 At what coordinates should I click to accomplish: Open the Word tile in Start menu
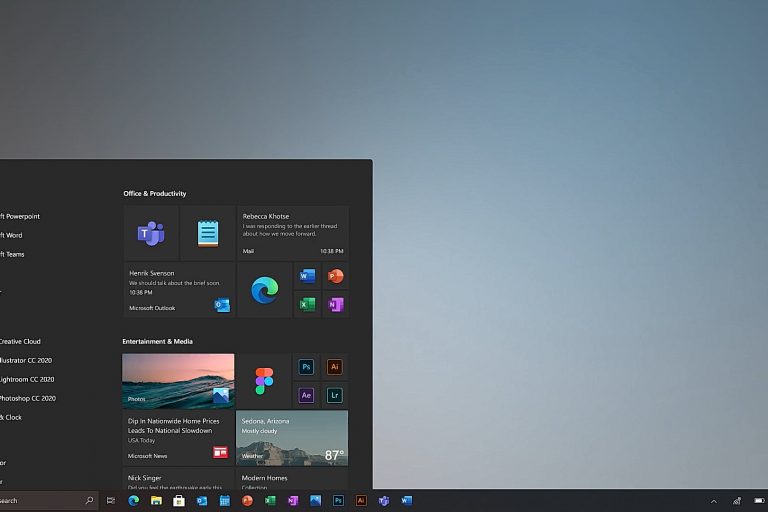pos(307,276)
